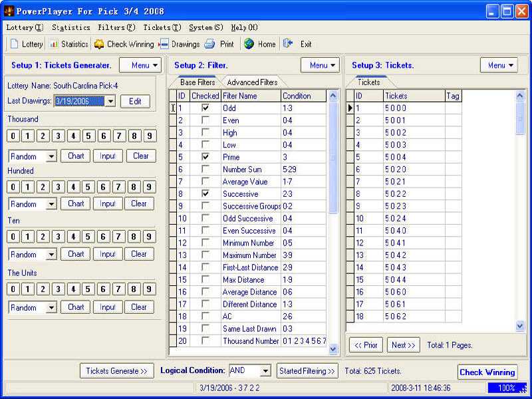Select the Average Value filter name
This screenshot has height=399, width=532.
[245, 182]
